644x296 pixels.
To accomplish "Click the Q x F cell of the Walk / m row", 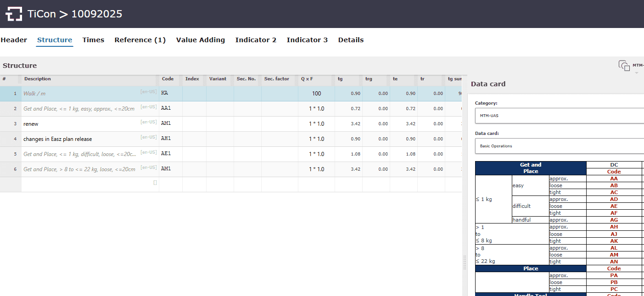I will pyautogui.click(x=316, y=94).
